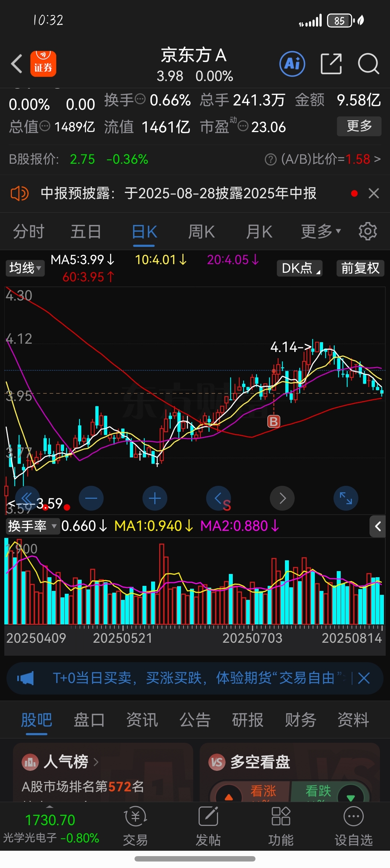The width and height of the screenshot is (390, 868).
Task: Switch to 月K chart tab
Action: coord(259,231)
